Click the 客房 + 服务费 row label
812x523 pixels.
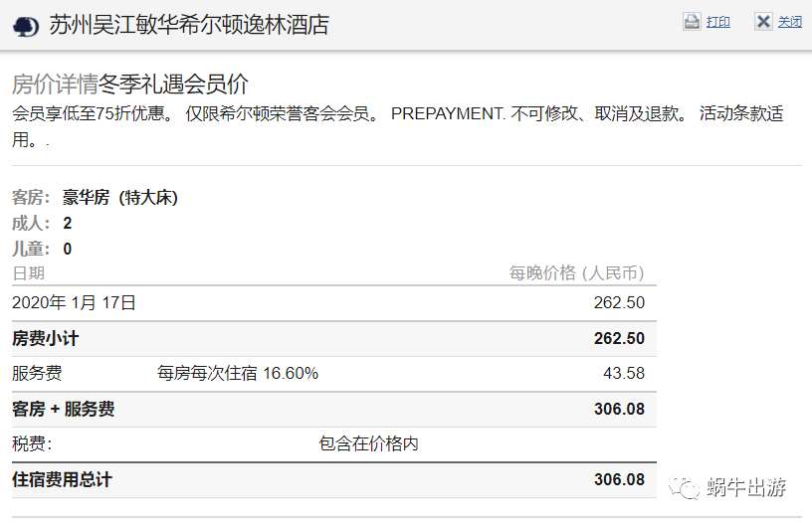coord(63,409)
